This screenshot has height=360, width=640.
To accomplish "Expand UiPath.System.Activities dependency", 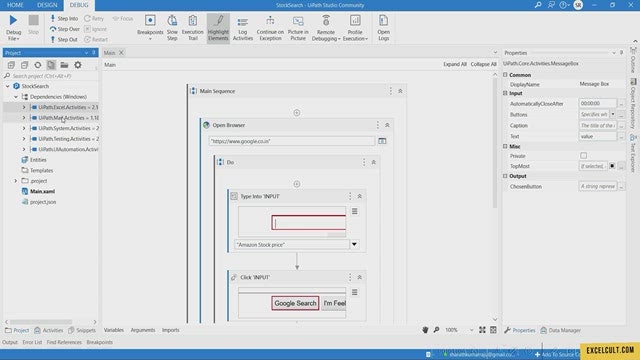I will point(24,128).
